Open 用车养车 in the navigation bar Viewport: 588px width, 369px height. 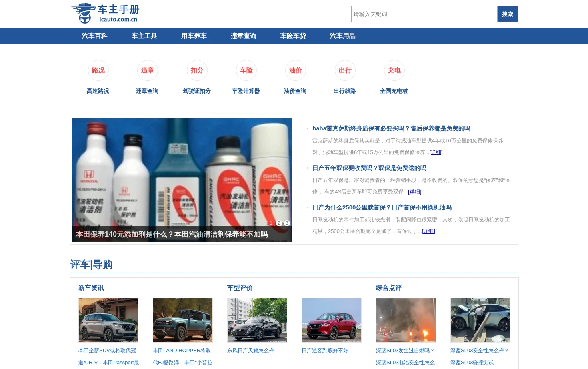click(x=194, y=36)
